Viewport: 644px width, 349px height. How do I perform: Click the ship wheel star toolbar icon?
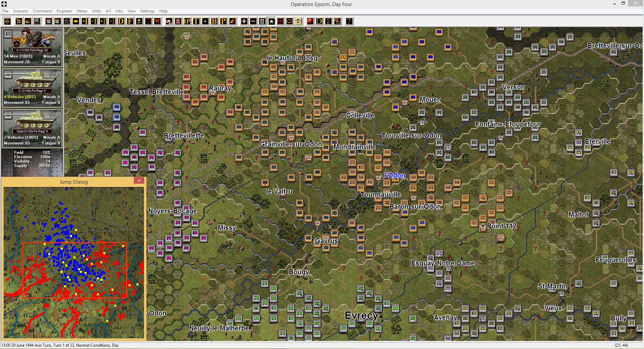67,21
